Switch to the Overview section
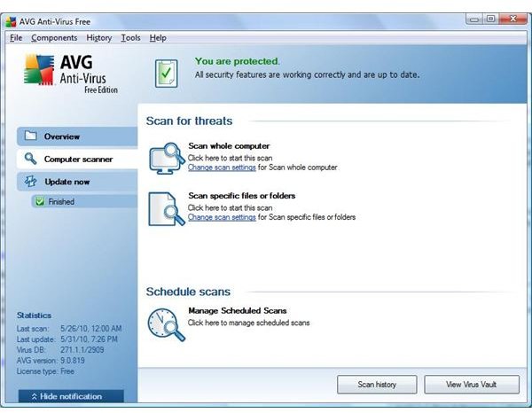The width and height of the screenshot is (532, 413). pyautogui.click(x=77, y=136)
